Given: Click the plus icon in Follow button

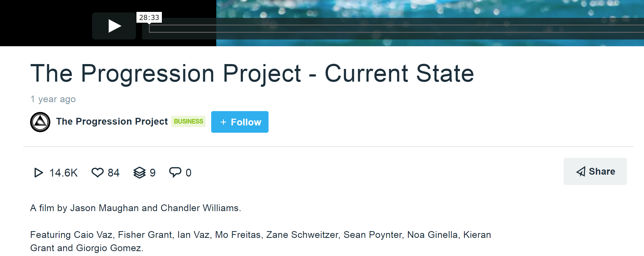Looking at the screenshot, I should [x=223, y=122].
